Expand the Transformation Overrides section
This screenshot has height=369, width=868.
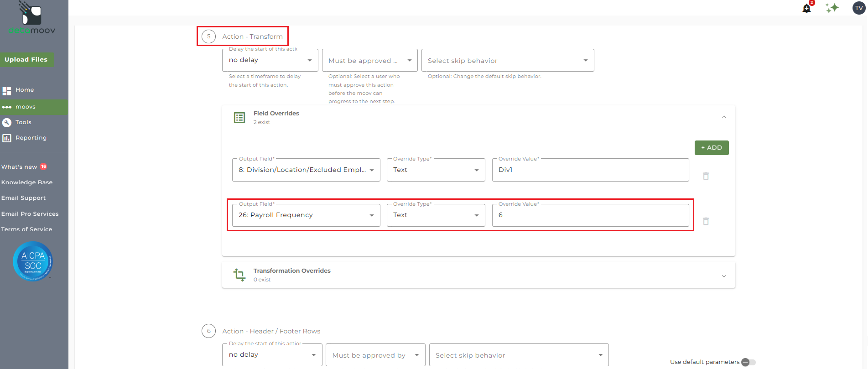[x=723, y=276]
